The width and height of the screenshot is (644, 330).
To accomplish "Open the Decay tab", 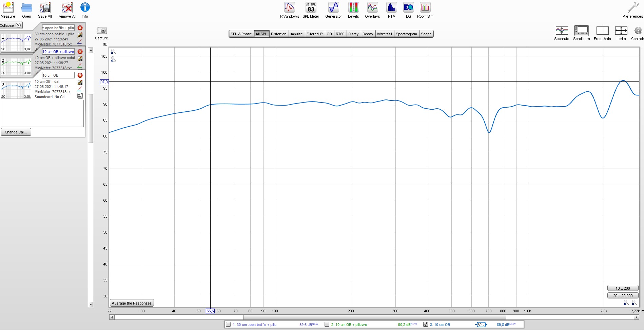I will 368,34.
